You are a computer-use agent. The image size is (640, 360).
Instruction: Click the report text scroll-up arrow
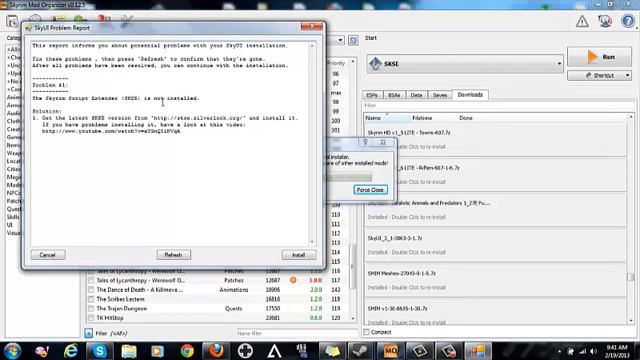(312, 46)
